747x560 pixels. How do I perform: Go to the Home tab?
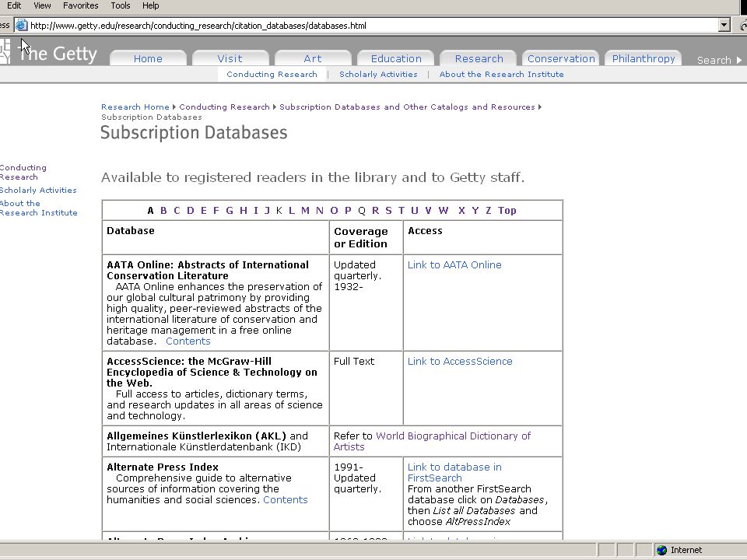(148, 58)
